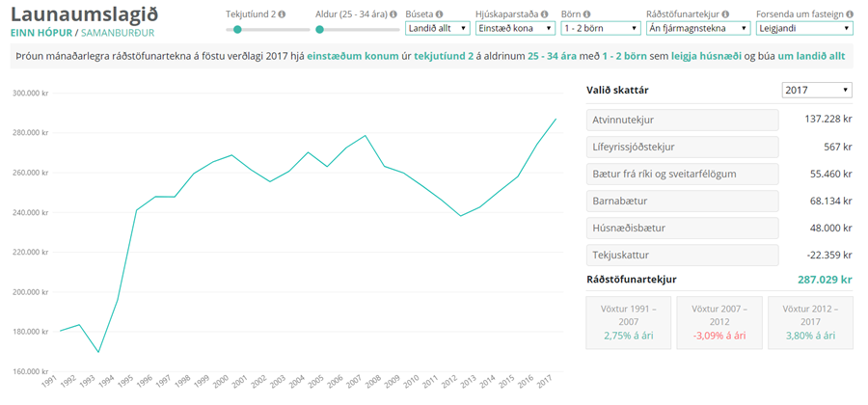Click the 137.228 kr value

tap(827, 119)
